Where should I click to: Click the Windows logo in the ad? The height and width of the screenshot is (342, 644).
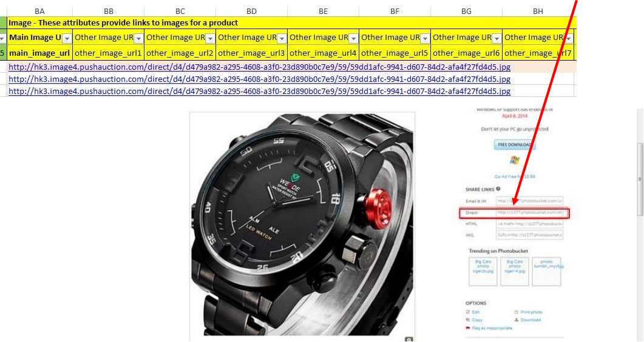(x=515, y=161)
